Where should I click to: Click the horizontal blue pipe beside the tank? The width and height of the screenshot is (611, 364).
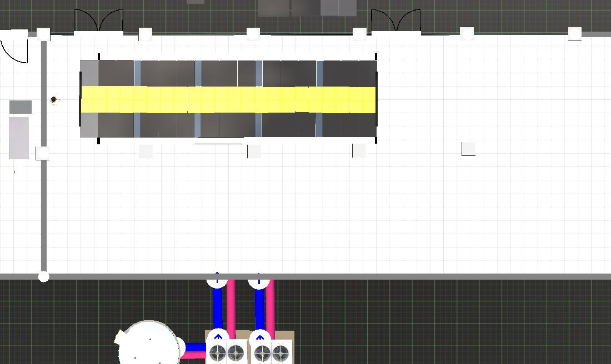[195, 348]
